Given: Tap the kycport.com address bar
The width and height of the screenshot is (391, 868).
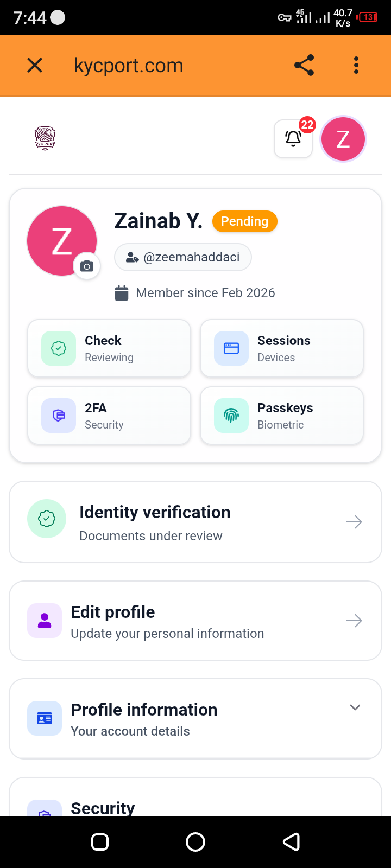Looking at the screenshot, I should pyautogui.click(x=129, y=66).
